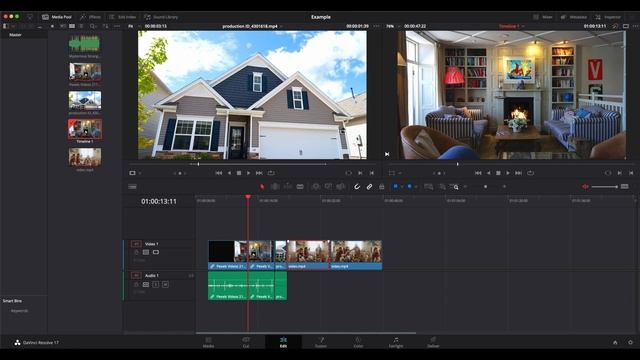
Task: Toggle Video 1 auto track selector
Action: pos(146,252)
